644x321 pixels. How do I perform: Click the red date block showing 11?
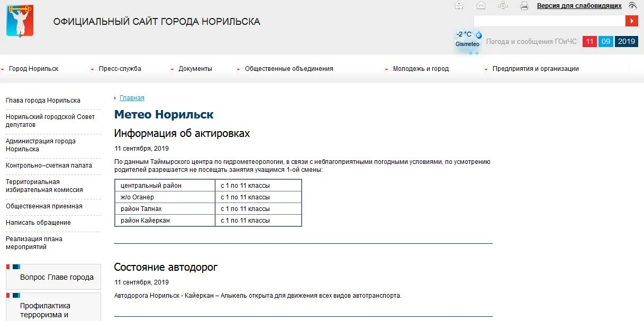[x=589, y=41]
